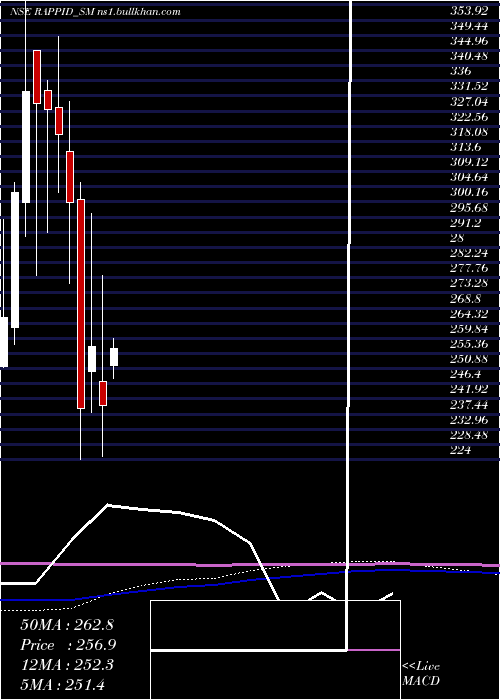Screen dimensions: 500x700
Task: Click the 277.76 price axis label
Action: tap(469, 269)
